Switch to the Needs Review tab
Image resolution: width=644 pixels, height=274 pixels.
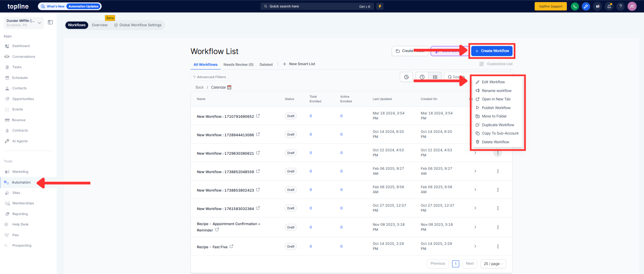[x=238, y=65]
